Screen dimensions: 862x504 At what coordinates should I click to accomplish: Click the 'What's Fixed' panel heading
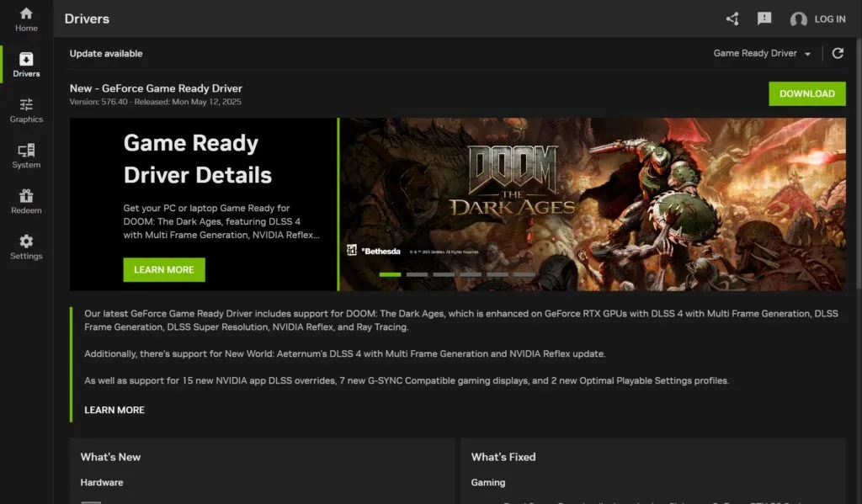click(503, 457)
